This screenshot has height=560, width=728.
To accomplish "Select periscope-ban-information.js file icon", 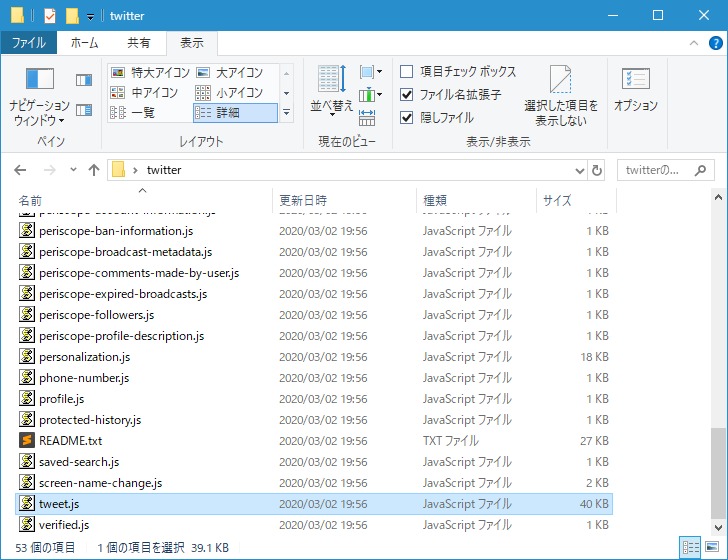I will click(27, 230).
